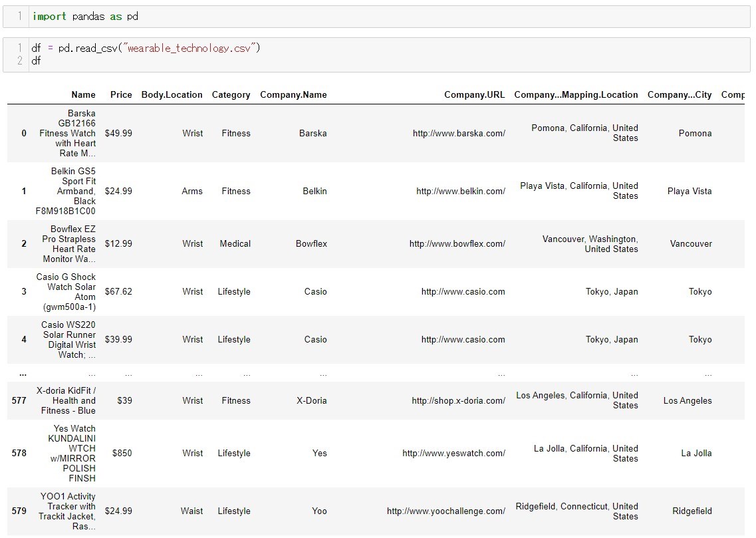
Task: Click the http://www.yeswatch.com/ URL
Action: pyautogui.click(x=453, y=454)
